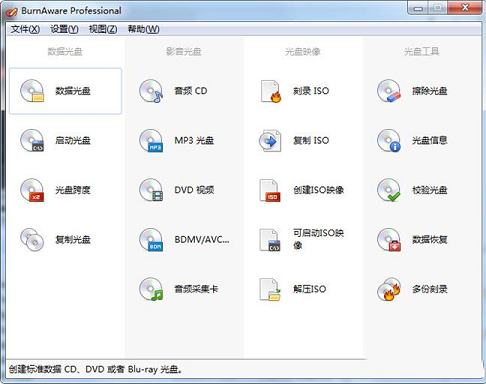486x384 pixels.
Task: Open the 视图(Z) menu
Action: click(x=103, y=29)
